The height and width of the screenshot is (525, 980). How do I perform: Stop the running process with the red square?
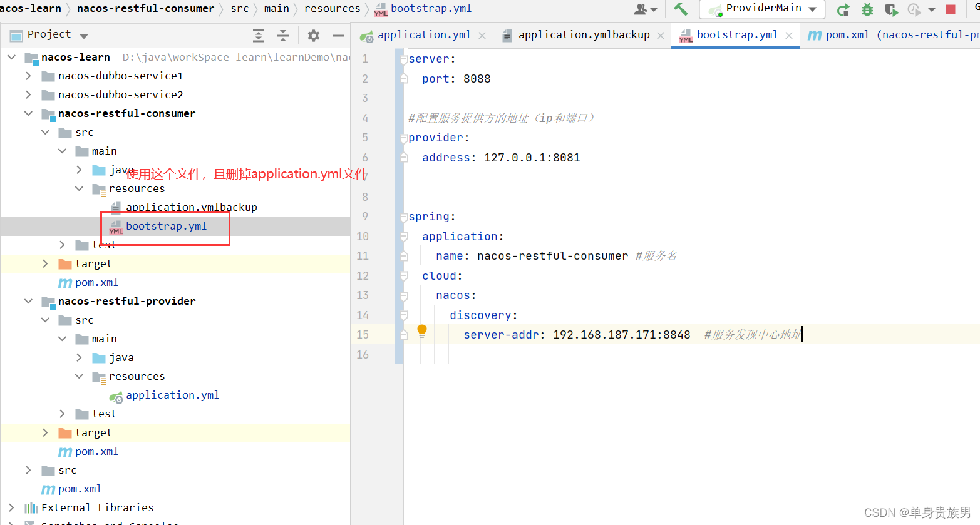[951, 9]
